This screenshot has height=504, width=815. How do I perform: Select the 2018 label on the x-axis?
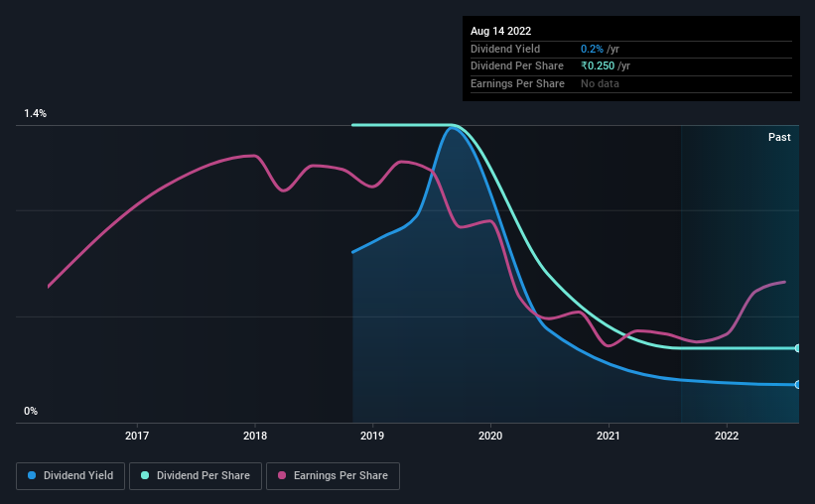click(255, 436)
